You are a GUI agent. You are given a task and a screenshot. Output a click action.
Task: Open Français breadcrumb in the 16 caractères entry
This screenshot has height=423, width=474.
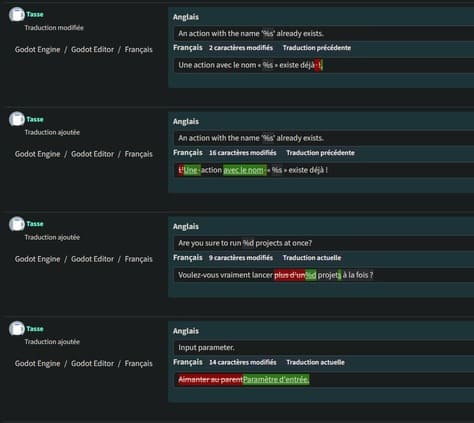tap(138, 154)
